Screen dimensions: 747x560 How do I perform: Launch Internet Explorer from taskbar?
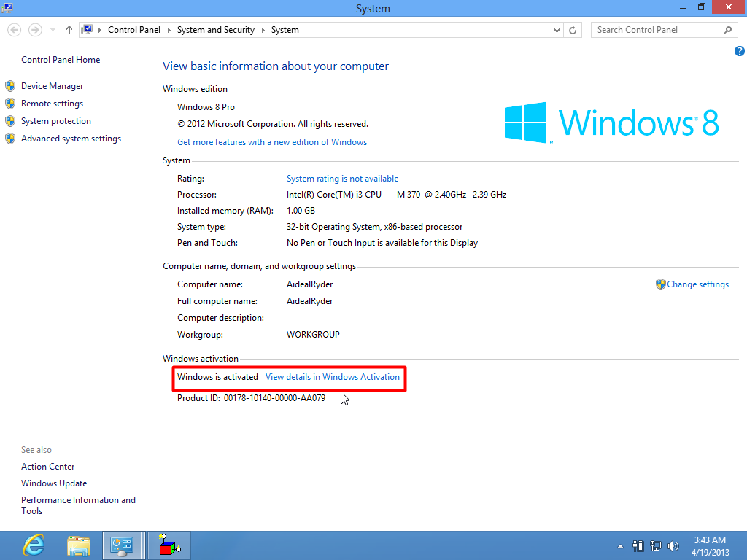pyautogui.click(x=34, y=545)
